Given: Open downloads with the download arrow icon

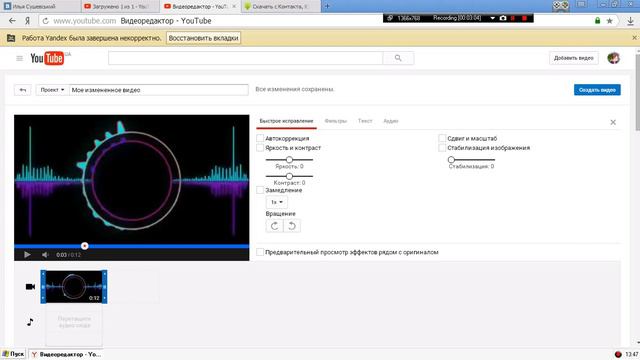Looking at the screenshot, I should [630, 21].
